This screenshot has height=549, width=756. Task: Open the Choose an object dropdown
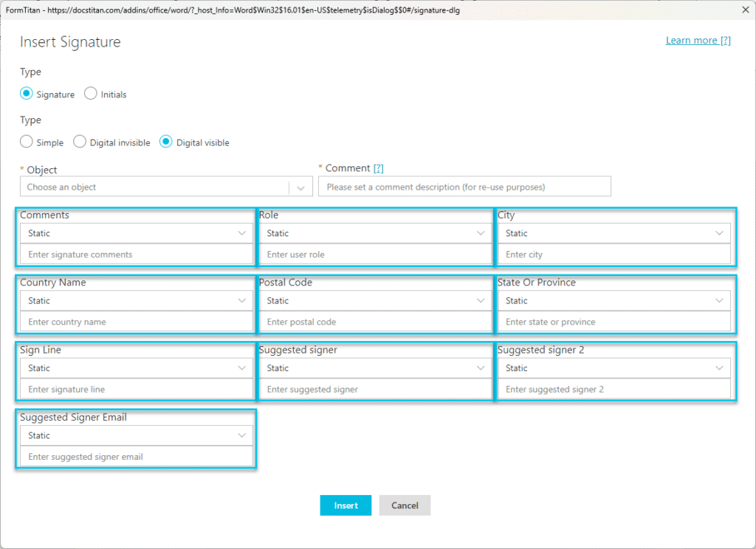(166, 187)
